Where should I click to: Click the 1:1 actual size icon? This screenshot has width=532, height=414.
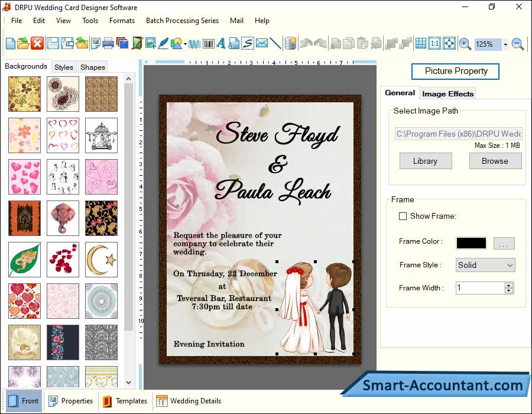tap(434, 44)
